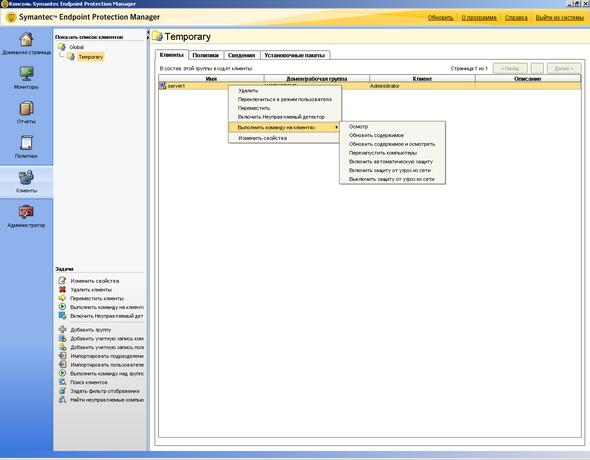Viewport: 590px width, 460px height.
Task: Switch to the Клиенты tab
Action: [x=172, y=55]
